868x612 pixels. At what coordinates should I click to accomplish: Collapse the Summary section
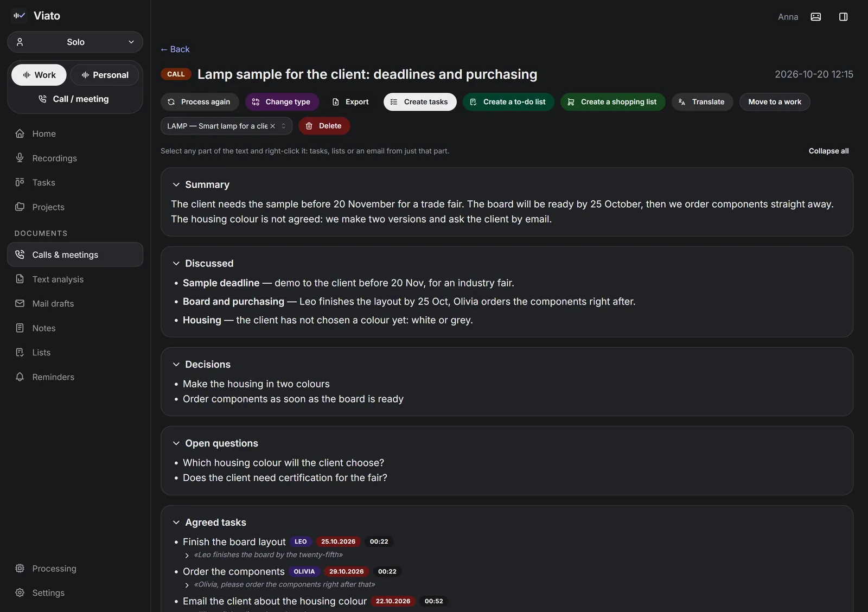(x=176, y=184)
